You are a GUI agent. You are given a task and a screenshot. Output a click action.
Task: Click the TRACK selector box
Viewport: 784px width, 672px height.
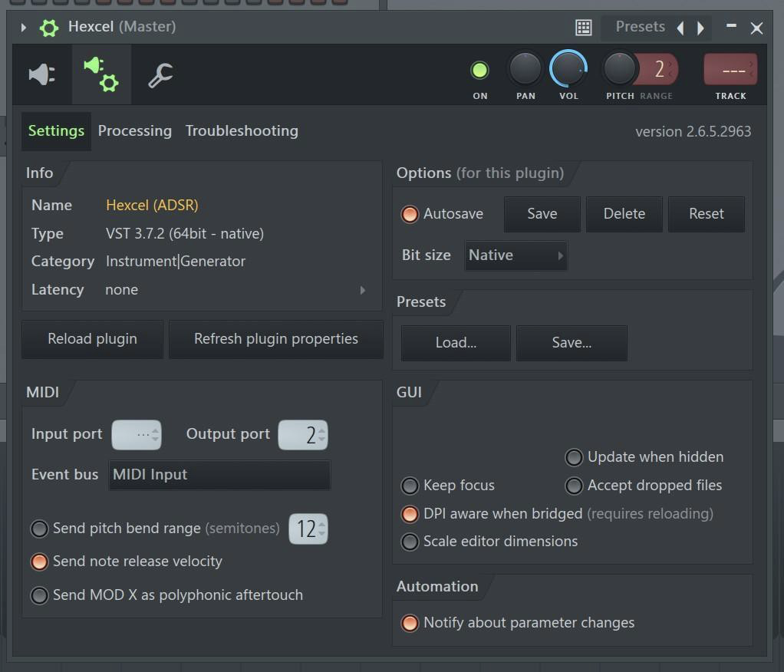point(730,70)
